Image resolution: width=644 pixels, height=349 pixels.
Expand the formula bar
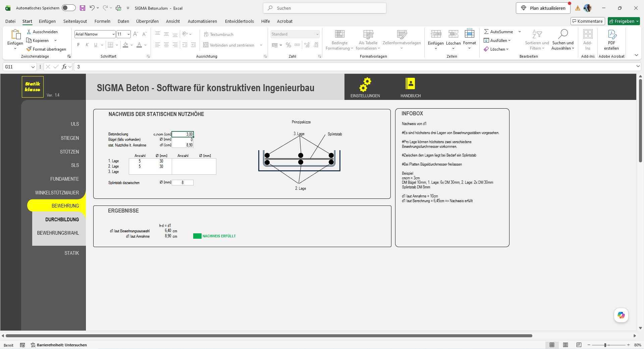638,67
